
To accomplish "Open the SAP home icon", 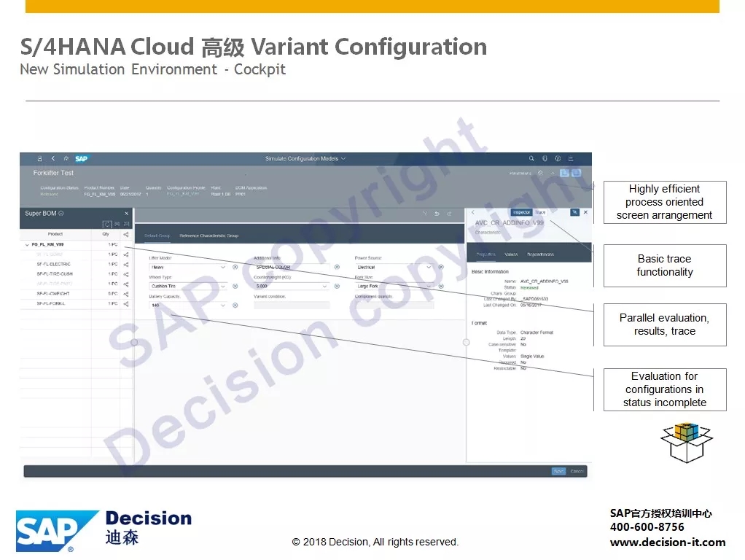I will 66,159.
